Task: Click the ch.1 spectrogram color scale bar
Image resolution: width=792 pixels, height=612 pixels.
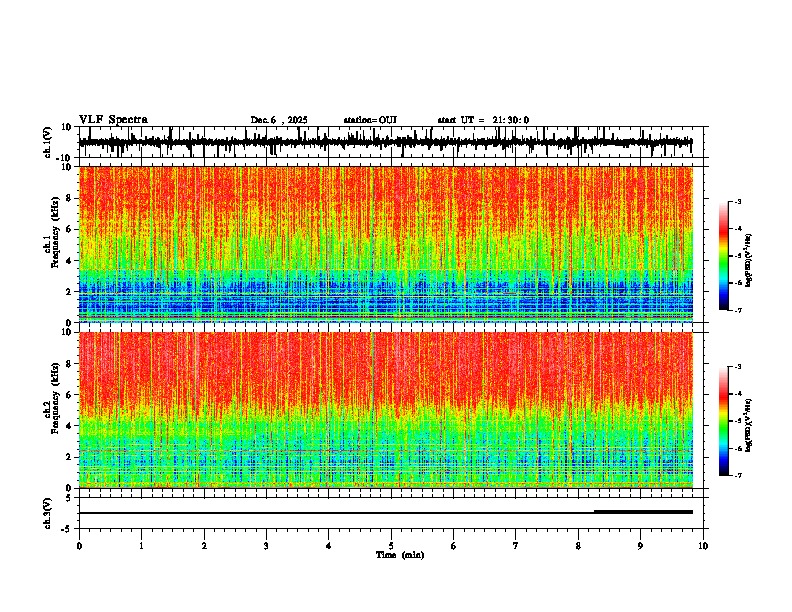Action: click(724, 256)
